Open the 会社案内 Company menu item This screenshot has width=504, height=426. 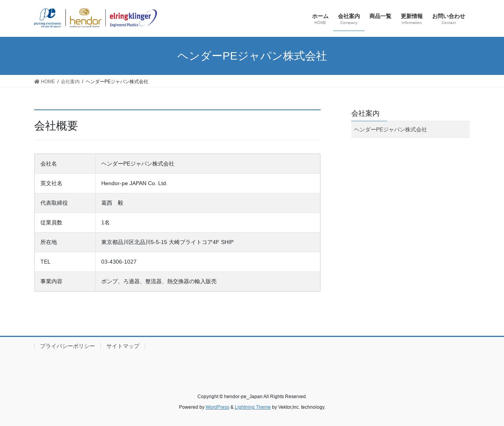(349, 18)
